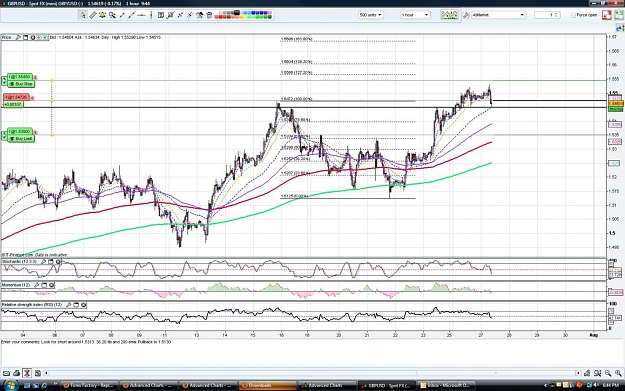Add a price alert with the bell icon
The height and width of the screenshot is (391, 625).
pyautogui.click(x=102, y=15)
